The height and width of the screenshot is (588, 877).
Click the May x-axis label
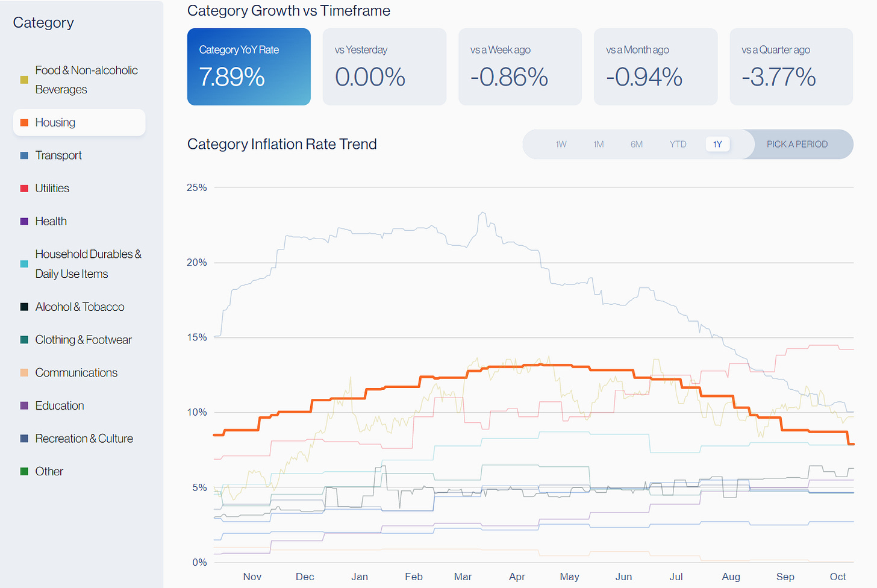pos(569,577)
